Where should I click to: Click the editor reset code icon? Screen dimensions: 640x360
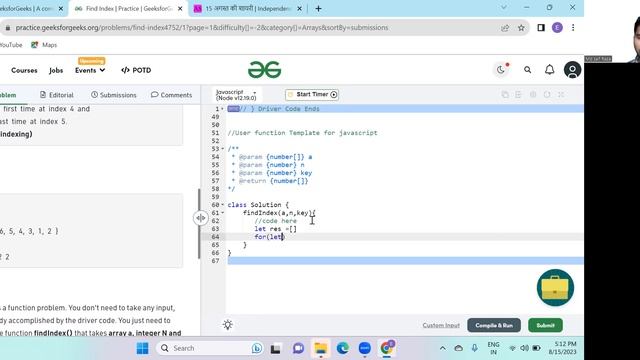pos(547,95)
